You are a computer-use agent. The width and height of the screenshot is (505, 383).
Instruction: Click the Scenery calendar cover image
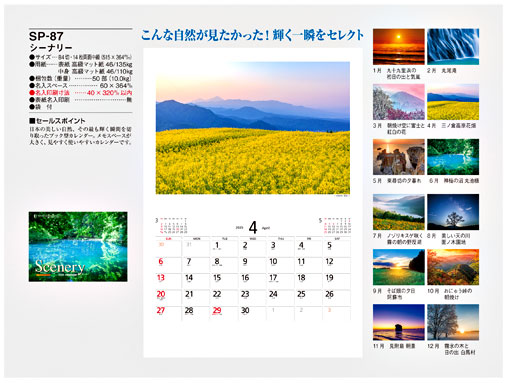78,246
